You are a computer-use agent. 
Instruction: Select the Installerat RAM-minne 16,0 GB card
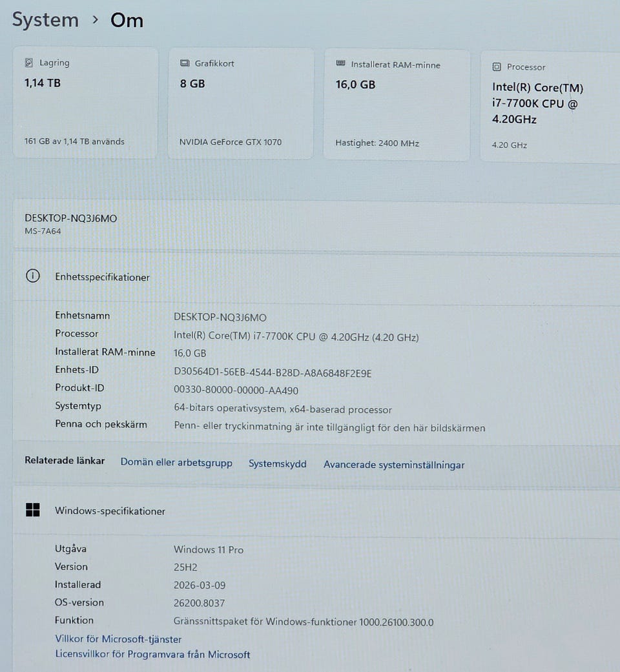click(397, 105)
